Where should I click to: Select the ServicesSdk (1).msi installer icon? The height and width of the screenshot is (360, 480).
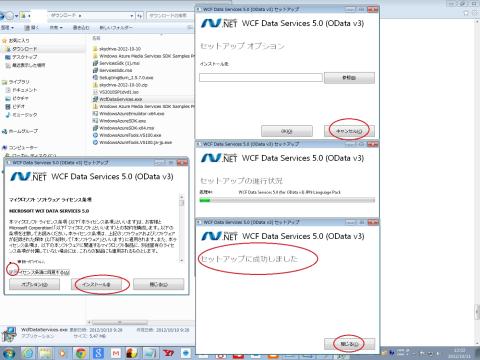[x=95, y=63]
